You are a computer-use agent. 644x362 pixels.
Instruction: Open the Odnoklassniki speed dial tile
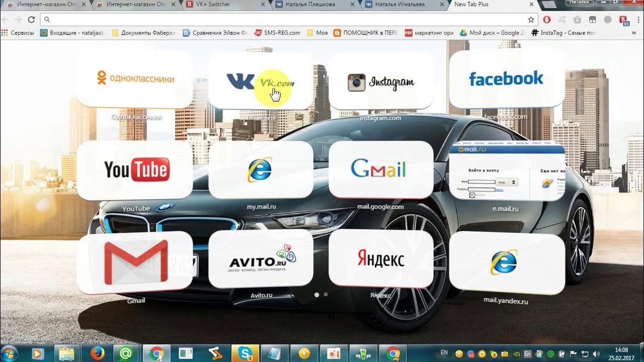(x=135, y=79)
